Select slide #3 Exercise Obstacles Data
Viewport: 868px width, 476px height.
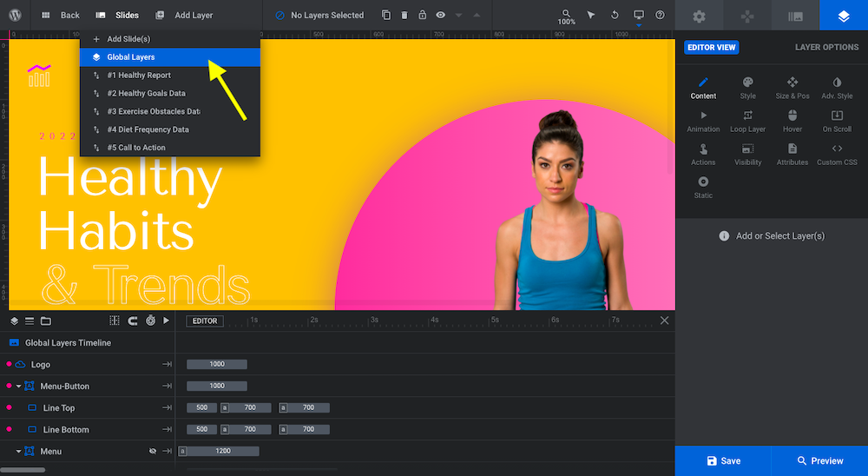tap(170, 111)
